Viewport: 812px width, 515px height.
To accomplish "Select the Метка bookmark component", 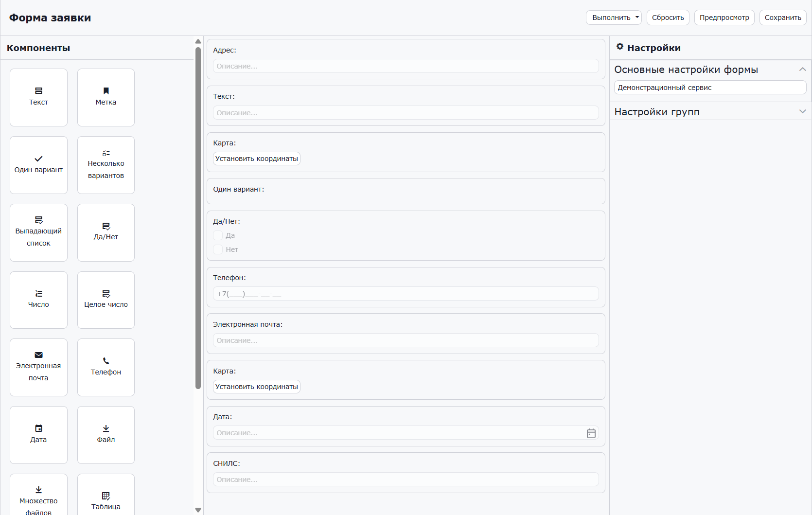I will (x=106, y=97).
